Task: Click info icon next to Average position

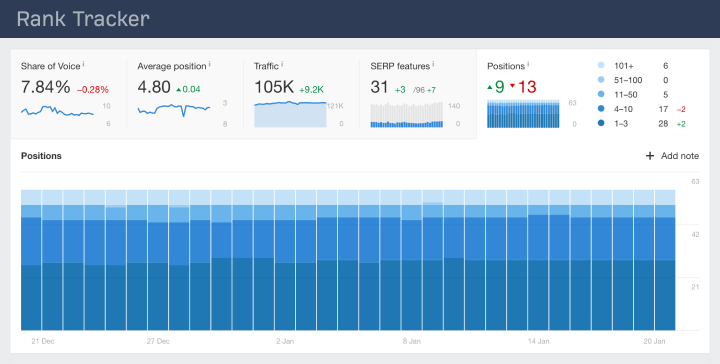Action: point(209,65)
